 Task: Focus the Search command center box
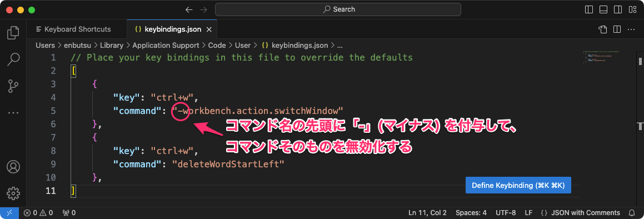point(338,9)
